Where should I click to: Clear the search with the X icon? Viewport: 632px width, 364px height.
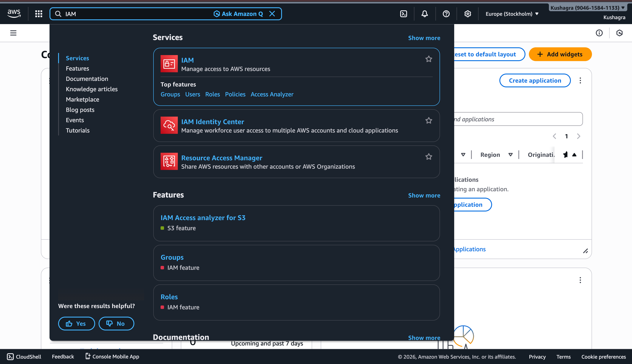272,14
